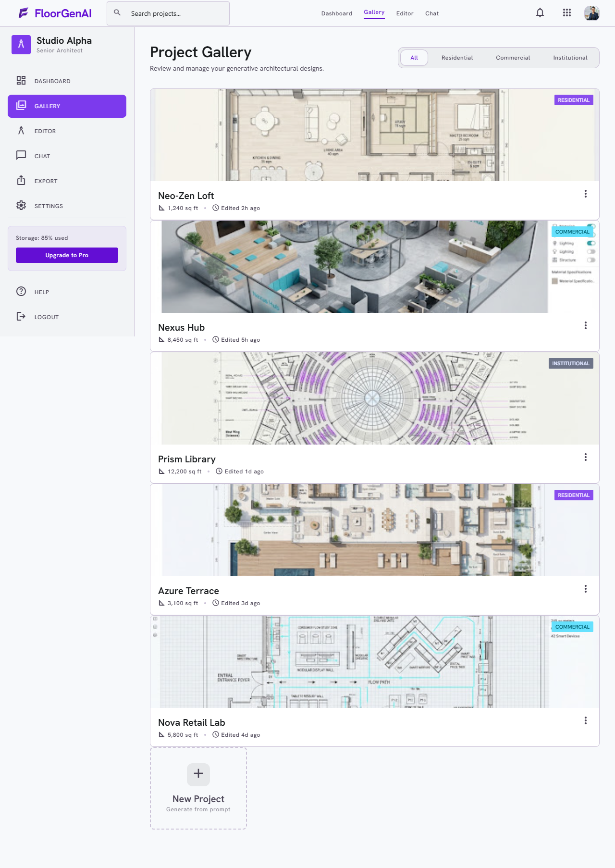Click the area icon beside 8,450 sq ft
Viewport: 615px width, 868px height.
162,340
